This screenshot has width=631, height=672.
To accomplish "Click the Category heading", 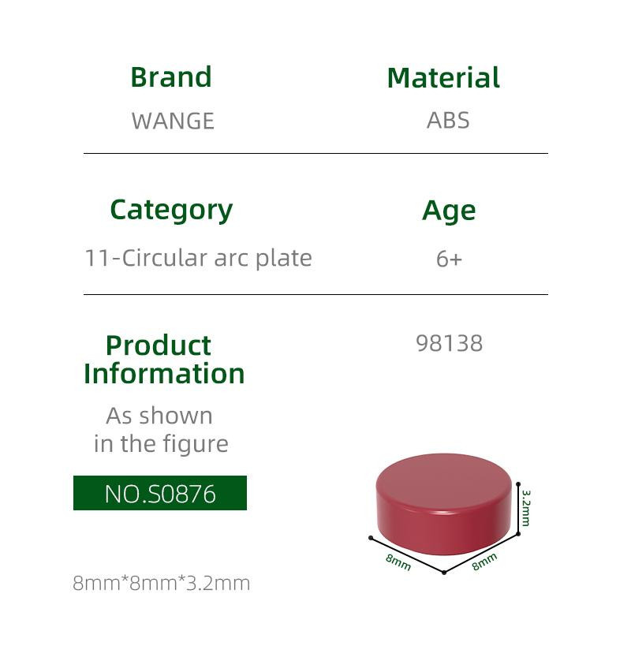I will pos(171,211).
